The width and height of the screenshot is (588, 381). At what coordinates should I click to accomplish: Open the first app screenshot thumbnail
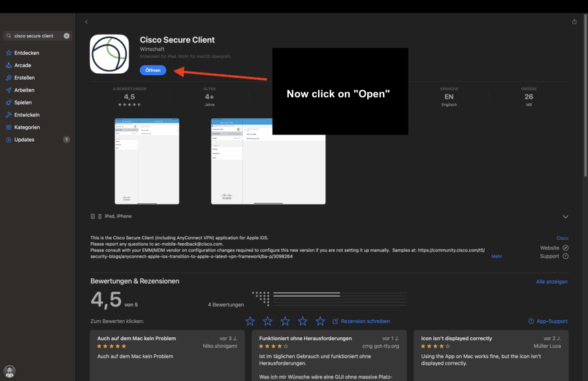[x=146, y=161]
